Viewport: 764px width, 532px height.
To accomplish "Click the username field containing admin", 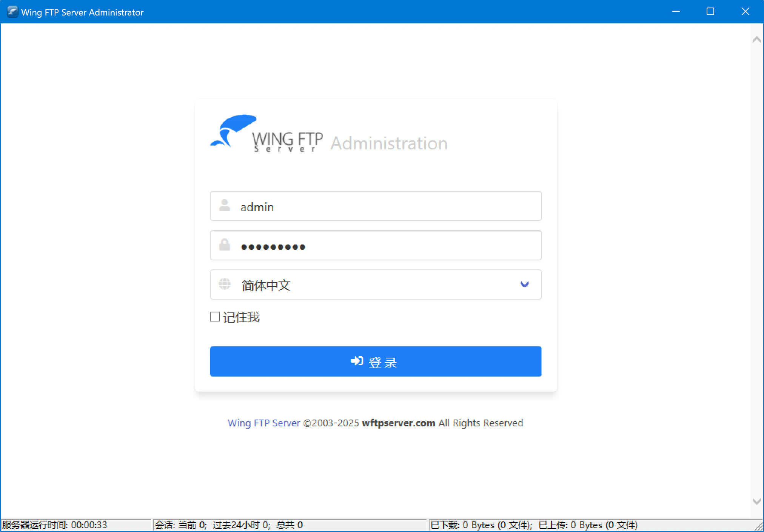I will point(376,206).
